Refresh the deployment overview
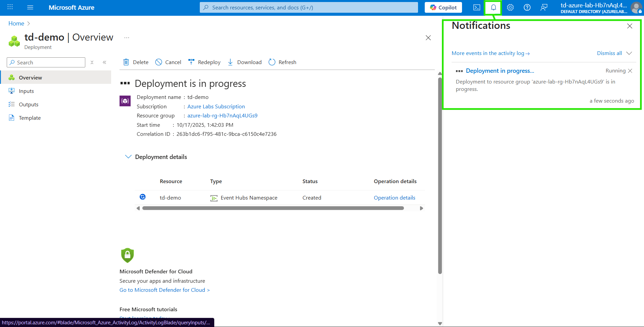This screenshot has width=644, height=327. pos(282,62)
